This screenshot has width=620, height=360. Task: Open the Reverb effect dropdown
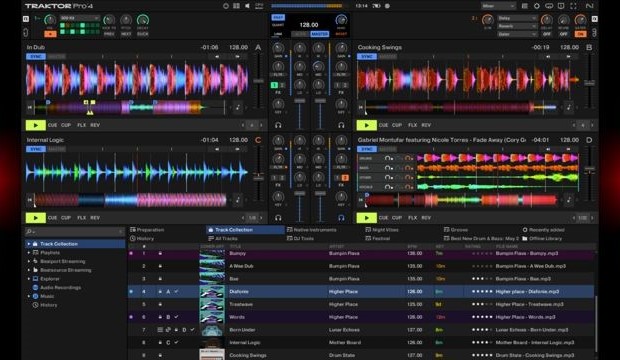coord(517,26)
